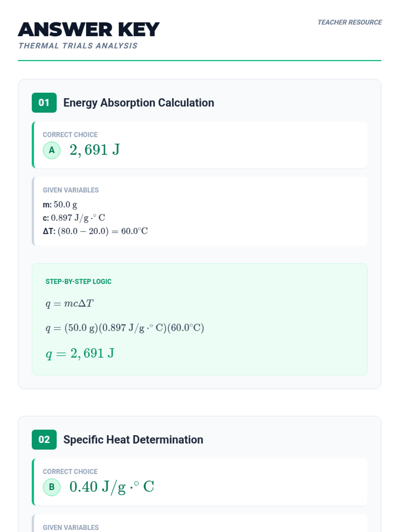Select the circled B choice badge

click(x=52, y=487)
